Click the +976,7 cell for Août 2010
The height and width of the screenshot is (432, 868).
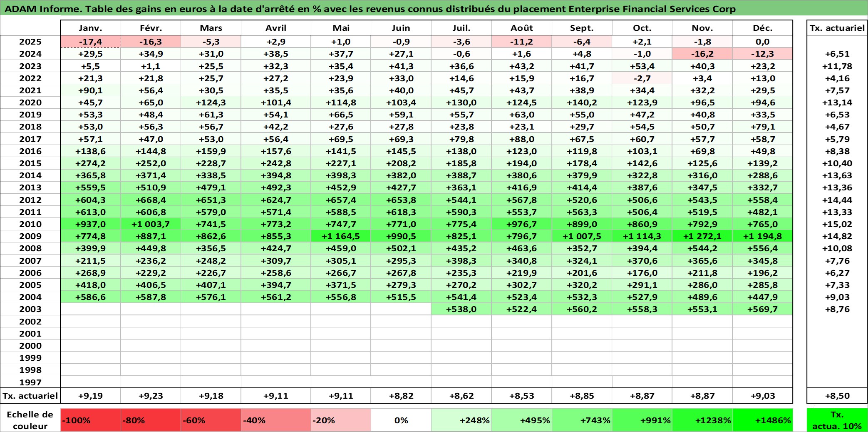click(522, 224)
